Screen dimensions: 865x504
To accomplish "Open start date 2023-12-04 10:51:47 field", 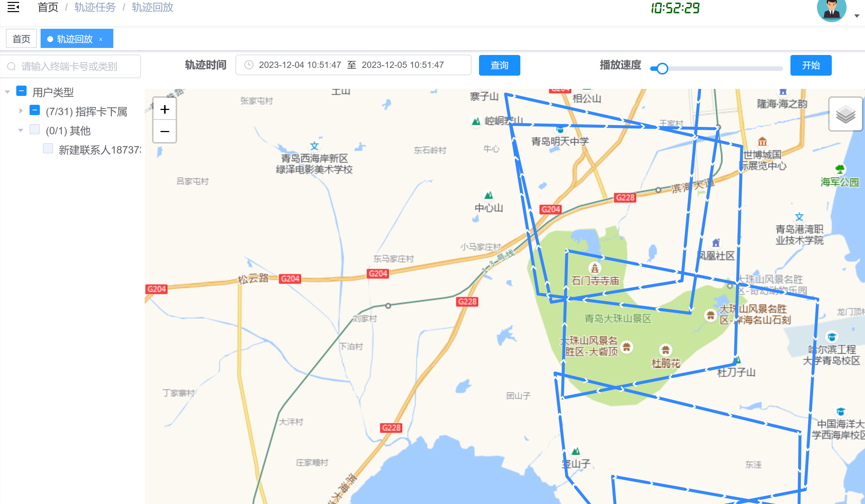I will (x=300, y=65).
